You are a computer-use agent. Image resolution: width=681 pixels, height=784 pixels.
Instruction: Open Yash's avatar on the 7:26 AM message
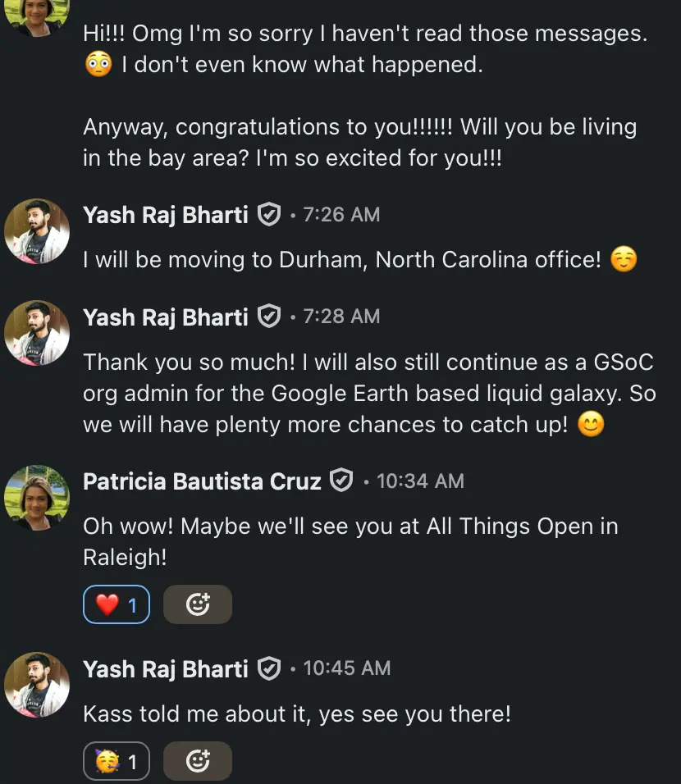[37, 231]
